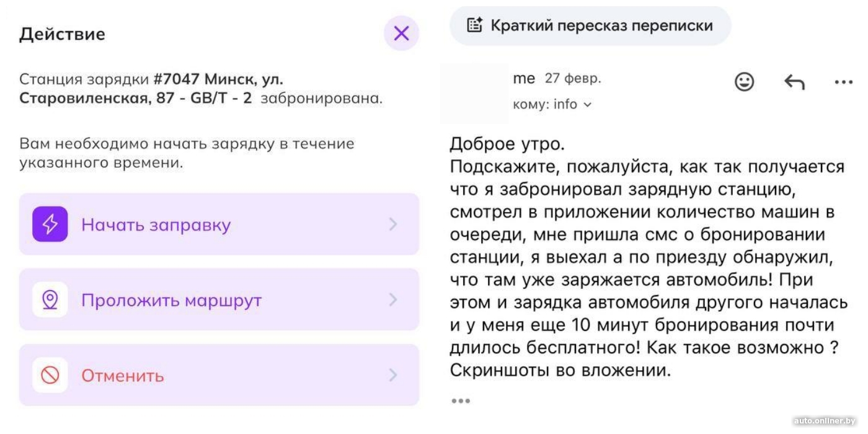Expand recipient details next to 'кому: info'
Viewport: 868px width, 434px height.
tap(588, 105)
